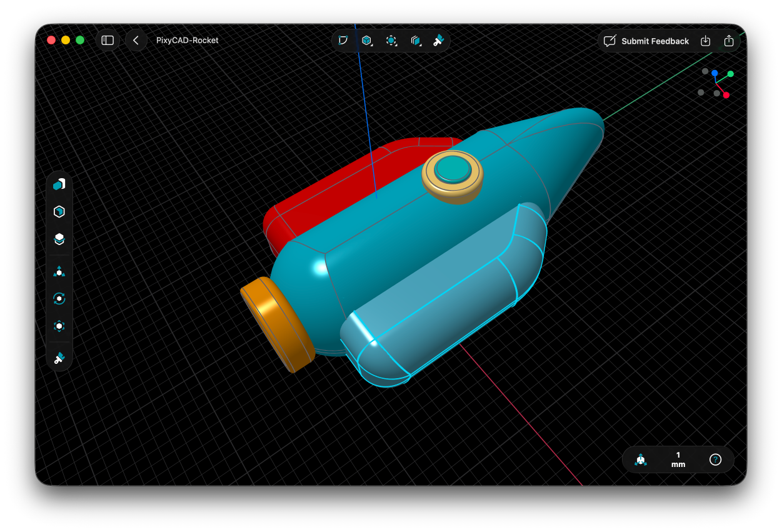Open the stacked planes section tool dropdown
This screenshot has height=532, width=782.
click(x=416, y=41)
